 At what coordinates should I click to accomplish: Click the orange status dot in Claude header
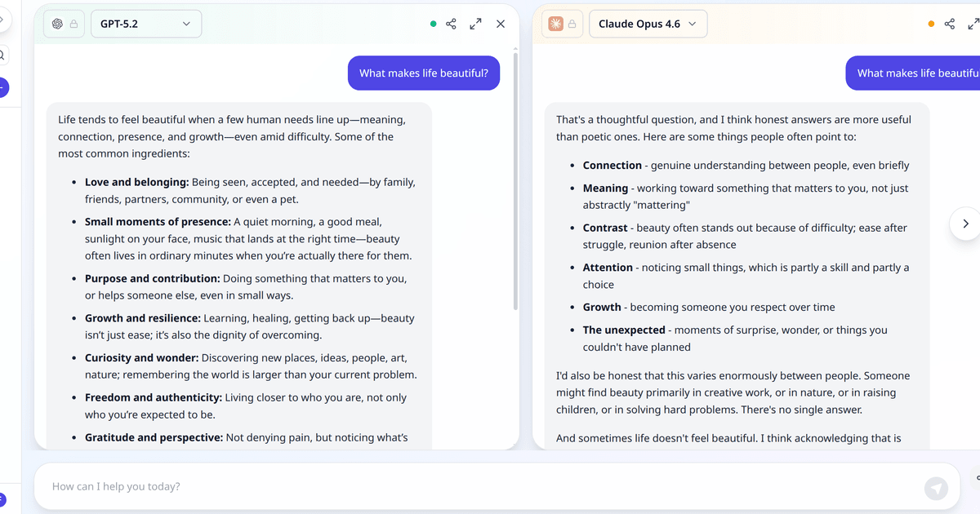(x=931, y=24)
